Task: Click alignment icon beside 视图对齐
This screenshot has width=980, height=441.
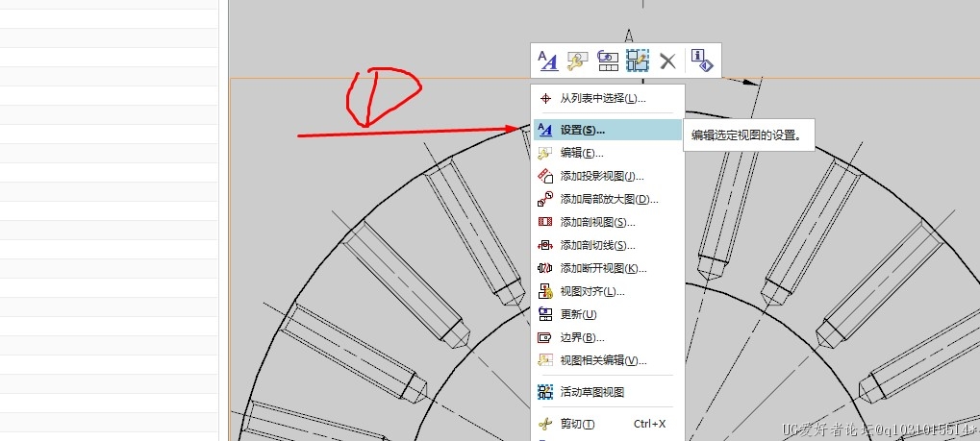Action: pyautogui.click(x=545, y=291)
